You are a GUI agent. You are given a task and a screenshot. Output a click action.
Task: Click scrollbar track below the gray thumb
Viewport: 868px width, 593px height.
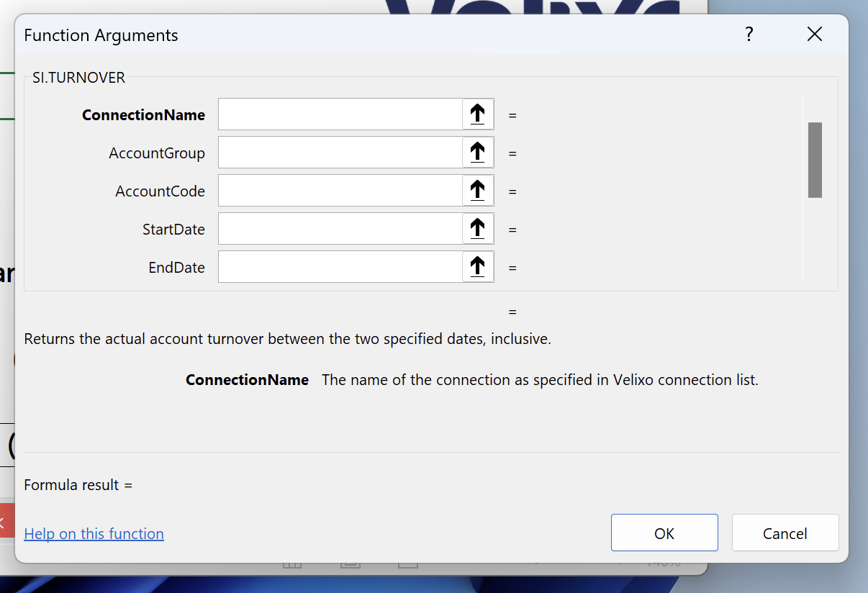tap(815, 240)
